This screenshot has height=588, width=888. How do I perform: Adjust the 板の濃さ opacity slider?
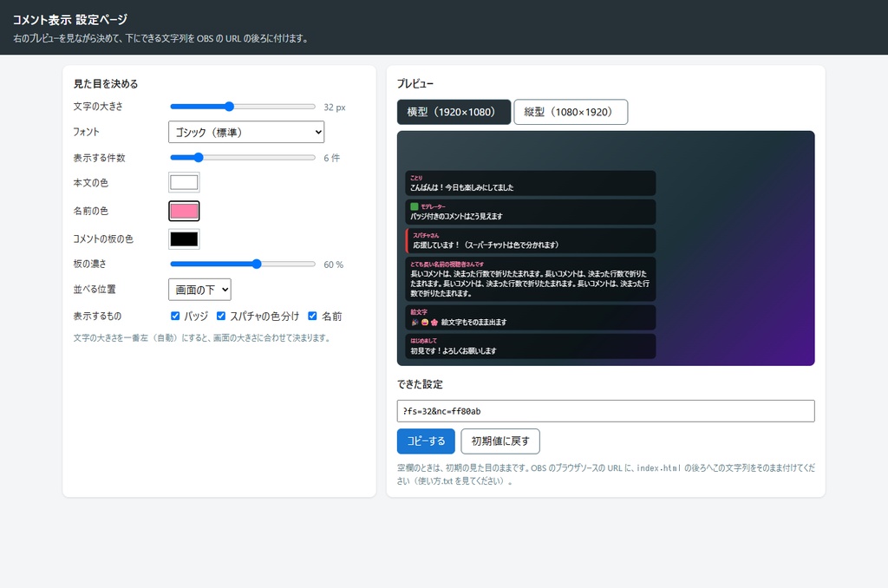pos(243,264)
